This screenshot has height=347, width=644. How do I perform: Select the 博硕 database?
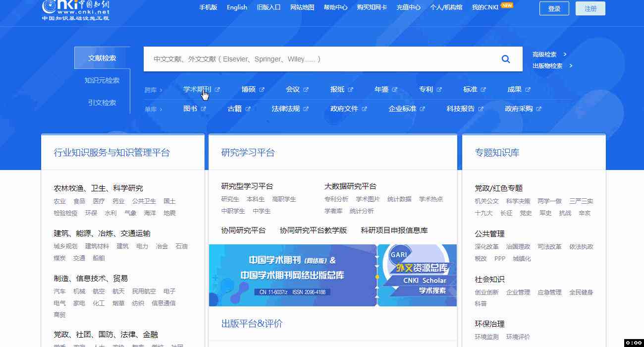(249, 90)
